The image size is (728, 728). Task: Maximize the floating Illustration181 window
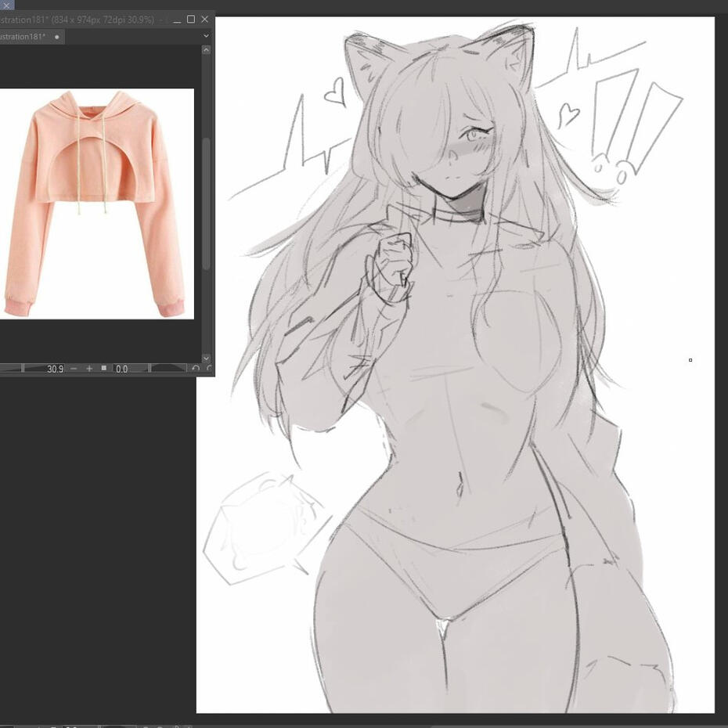click(x=190, y=19)
